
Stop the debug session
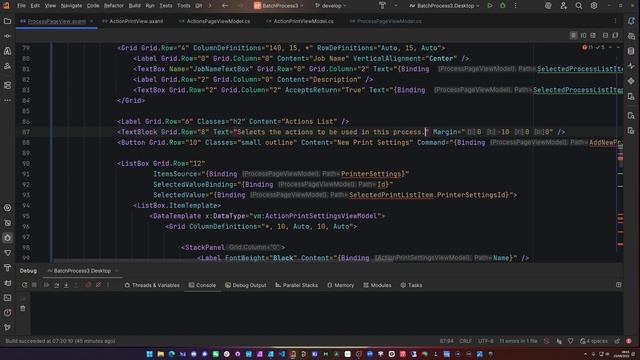click(x=34, y=285)
